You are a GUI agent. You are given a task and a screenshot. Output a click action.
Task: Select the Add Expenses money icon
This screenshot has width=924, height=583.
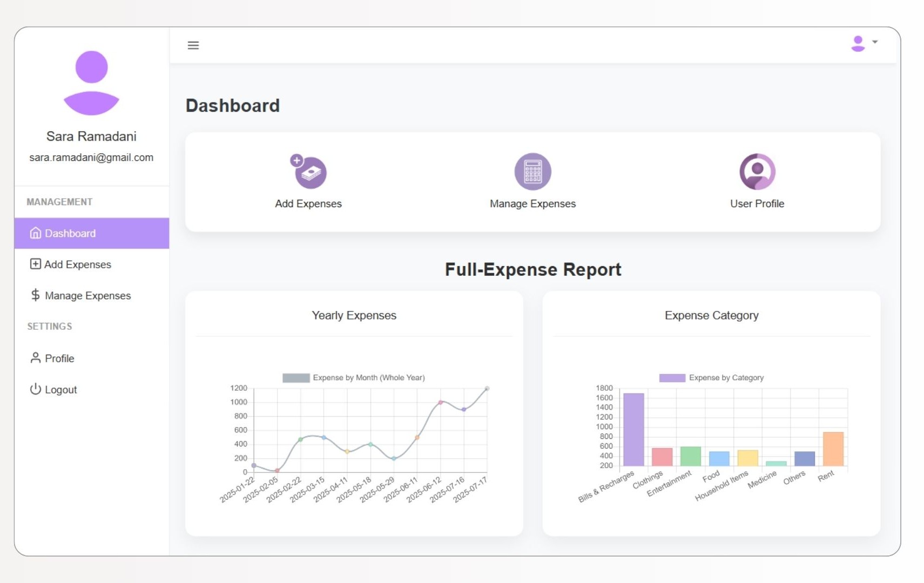coord(308,172)
